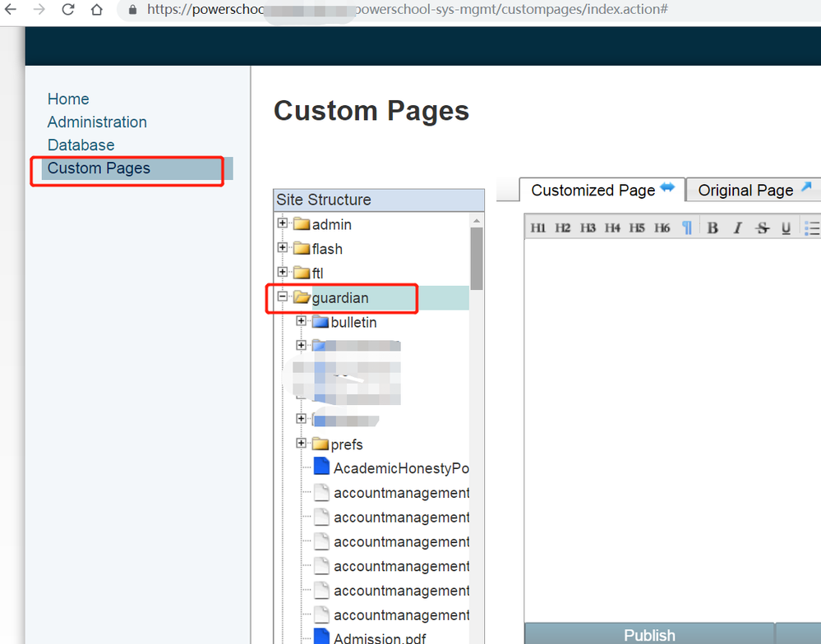Toggle strikethrough formatting

click(763, 228)
